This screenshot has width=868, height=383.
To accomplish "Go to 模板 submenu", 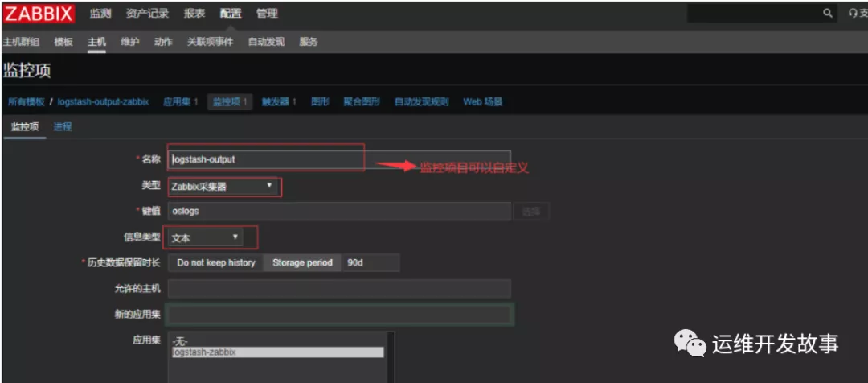I will (x=63, y=42).
